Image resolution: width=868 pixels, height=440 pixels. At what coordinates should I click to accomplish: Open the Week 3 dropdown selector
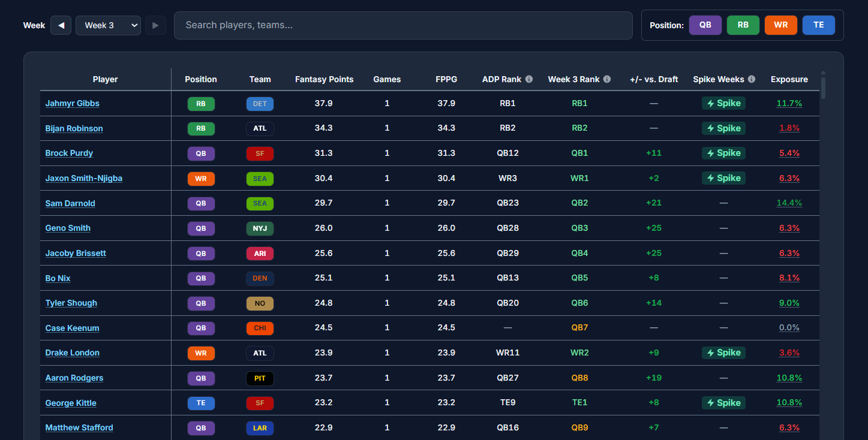[109, 25]
